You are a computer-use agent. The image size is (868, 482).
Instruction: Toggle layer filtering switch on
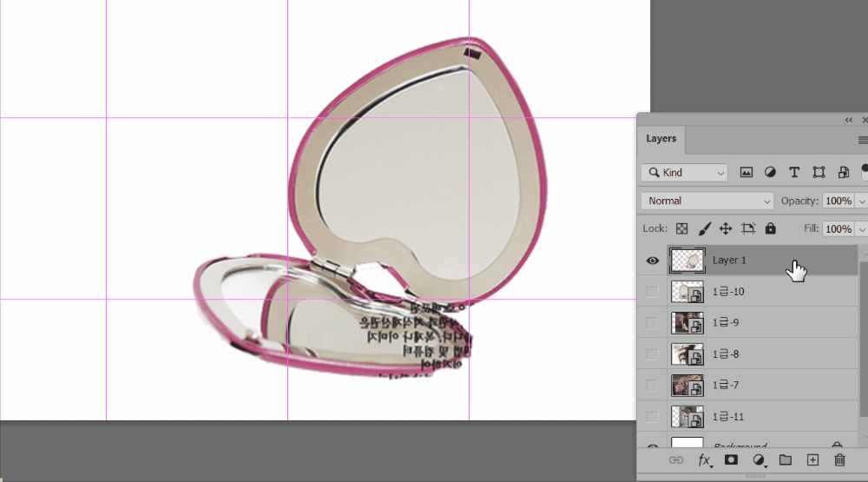[865, 172]
